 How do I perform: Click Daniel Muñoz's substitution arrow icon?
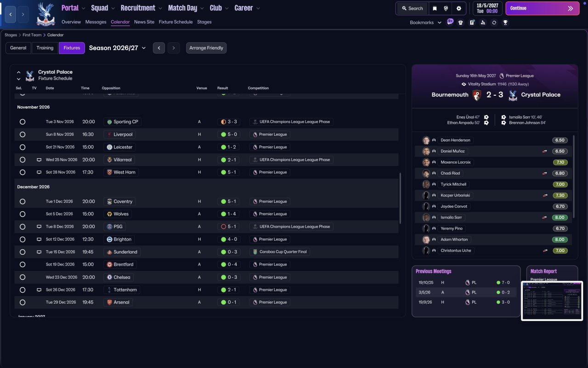[x=545, y=151]
